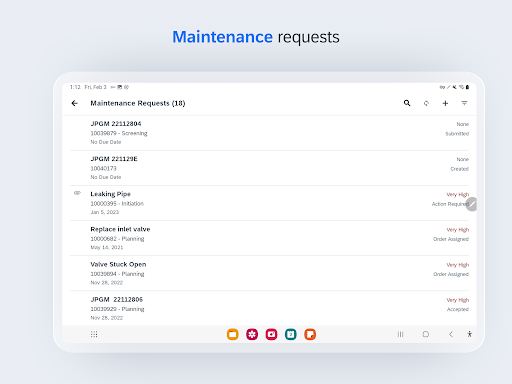Screen dimensions: 512x384
Task: Launch the orange notes app in dock
Action: pyautogui.click(x=310, y=334)
